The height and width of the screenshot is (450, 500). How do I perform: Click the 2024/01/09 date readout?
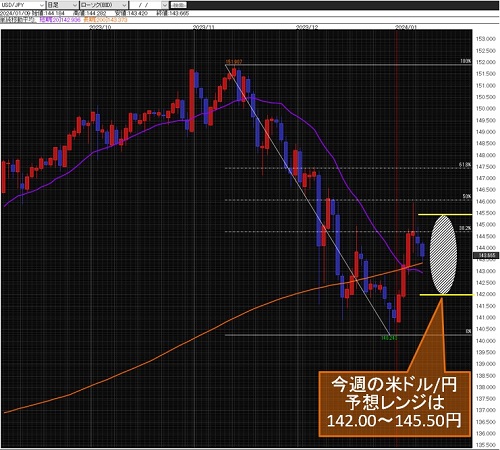(16, 13)
